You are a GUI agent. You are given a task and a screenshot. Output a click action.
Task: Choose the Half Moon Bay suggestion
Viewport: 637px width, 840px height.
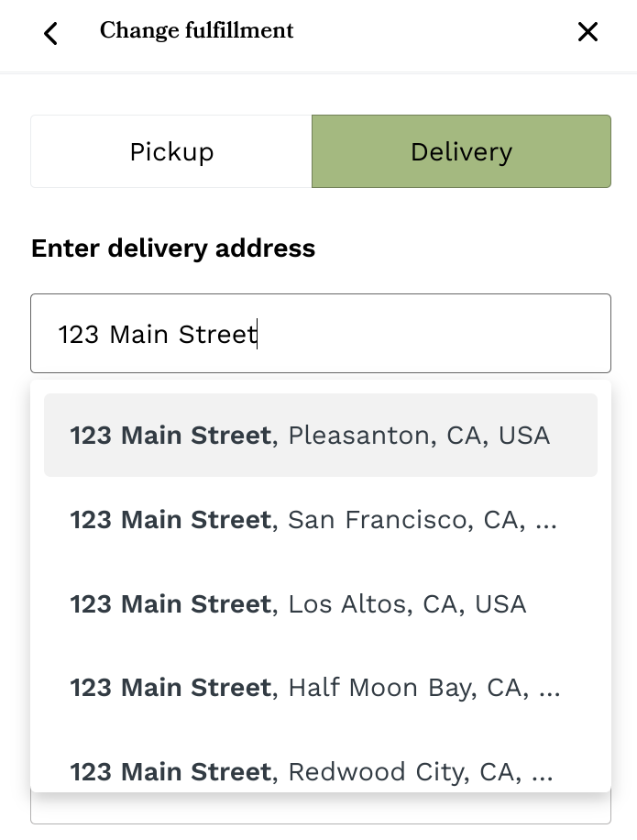(x=315, y=688)
